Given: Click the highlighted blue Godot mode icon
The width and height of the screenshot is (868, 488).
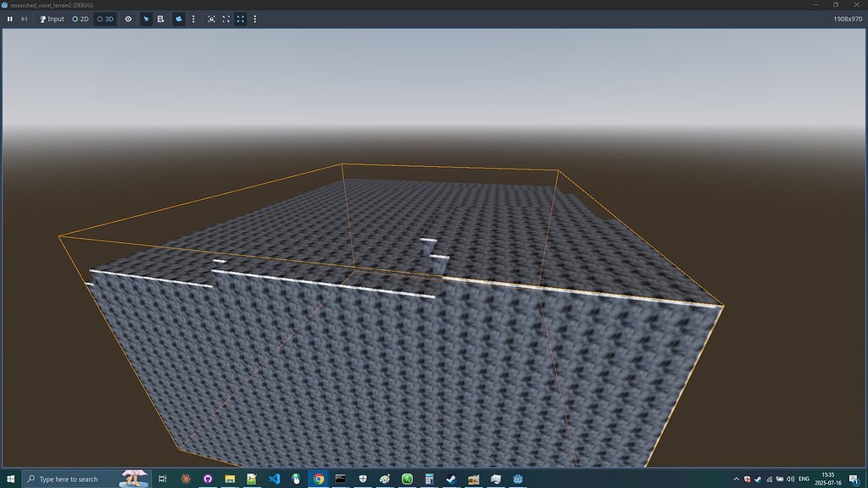Looking at the screenshot, I should [178, 19].
